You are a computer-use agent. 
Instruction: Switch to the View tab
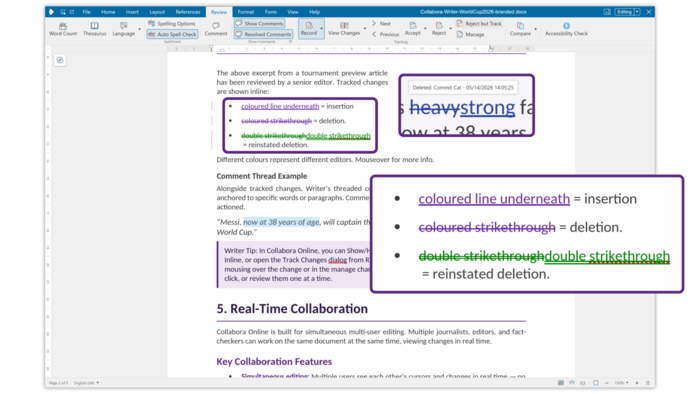[x=293, y=12]
